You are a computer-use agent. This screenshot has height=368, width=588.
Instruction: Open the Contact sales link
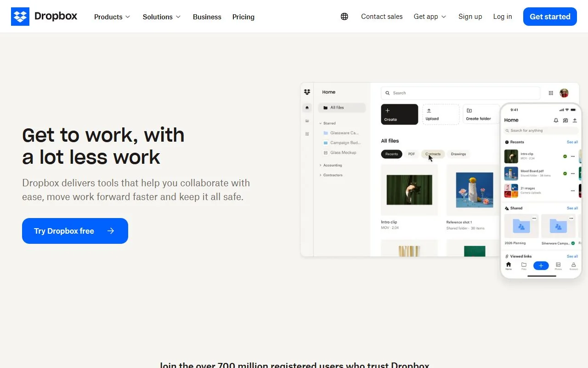[x=382, y=17]
